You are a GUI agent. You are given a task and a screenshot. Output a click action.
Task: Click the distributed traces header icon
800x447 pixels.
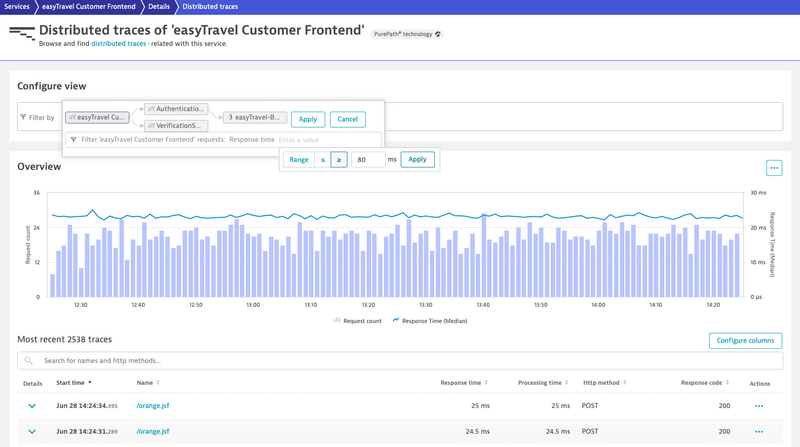[x=22, y=33]
